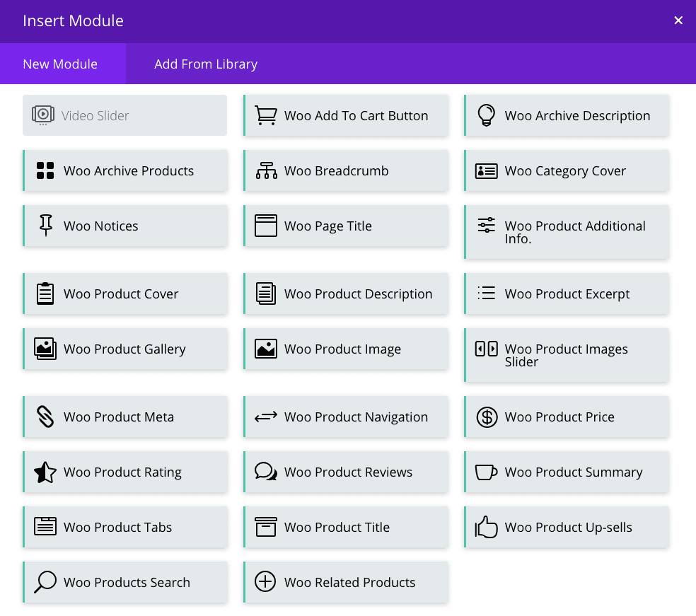This screenshot has width=696, height=616.
Task: Click the sitemap icon for Woo Breadcrumb
Action: click(x=267, y=170)
